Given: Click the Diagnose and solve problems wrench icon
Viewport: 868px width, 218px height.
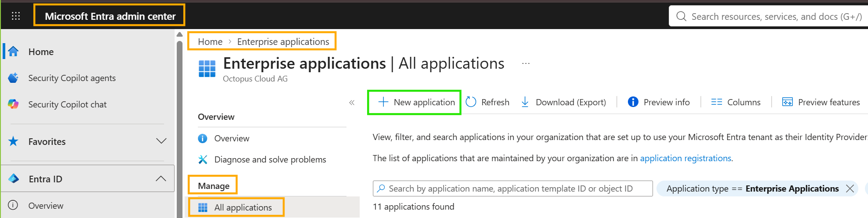Looking at the screenshot, I should tap(203, 159).
